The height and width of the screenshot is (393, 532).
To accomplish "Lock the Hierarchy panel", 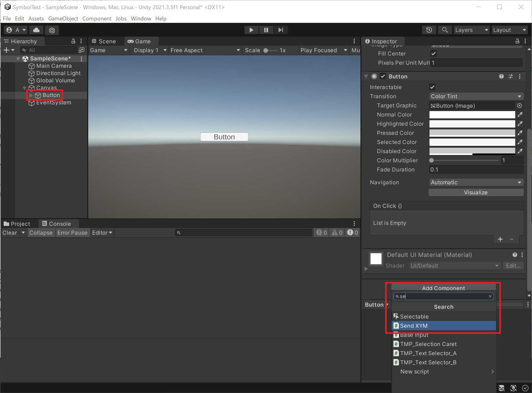I will coord(73,41).
